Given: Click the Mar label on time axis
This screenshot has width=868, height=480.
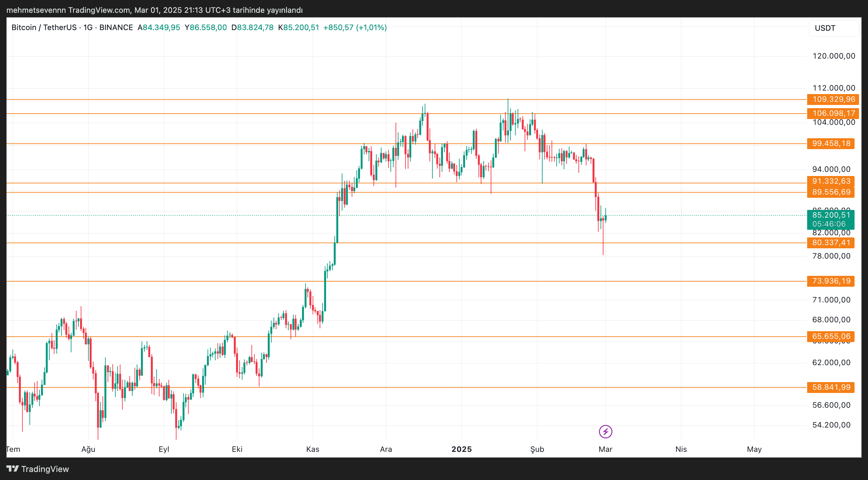Looking at the screenshot, I should (605, 449).
